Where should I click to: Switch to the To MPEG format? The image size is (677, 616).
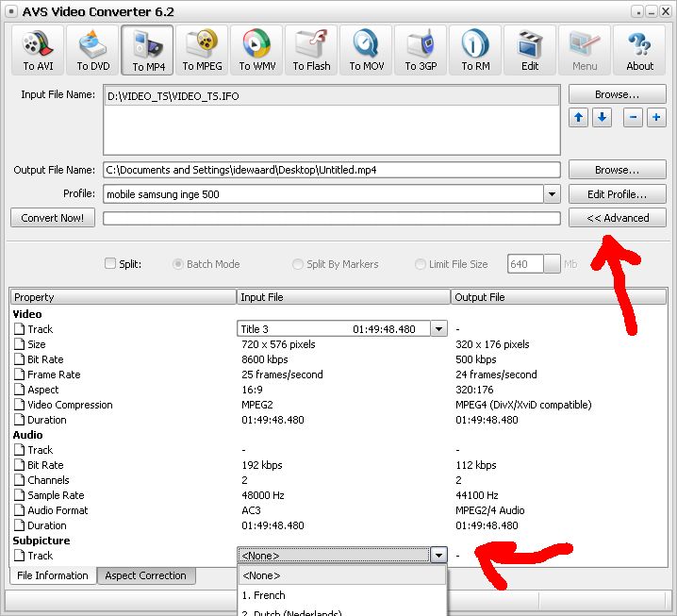pyautogui.click(x=202, y=50)
